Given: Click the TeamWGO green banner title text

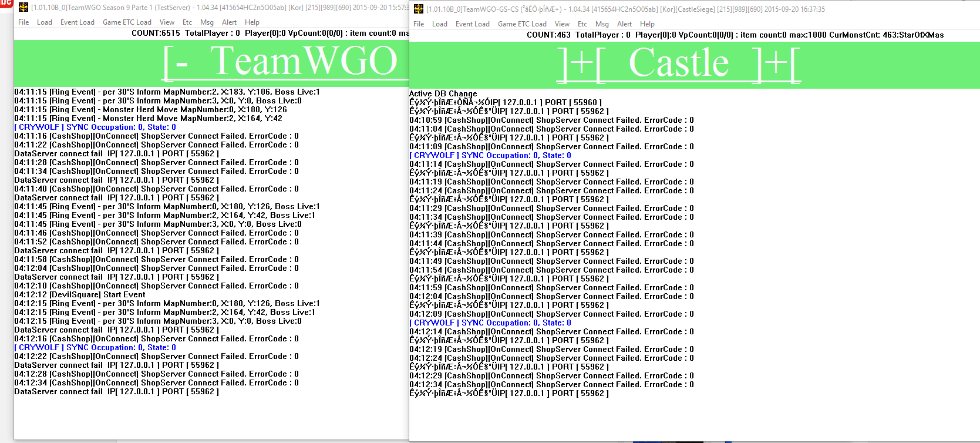Looking at the screenshot, I should [285, 61].
